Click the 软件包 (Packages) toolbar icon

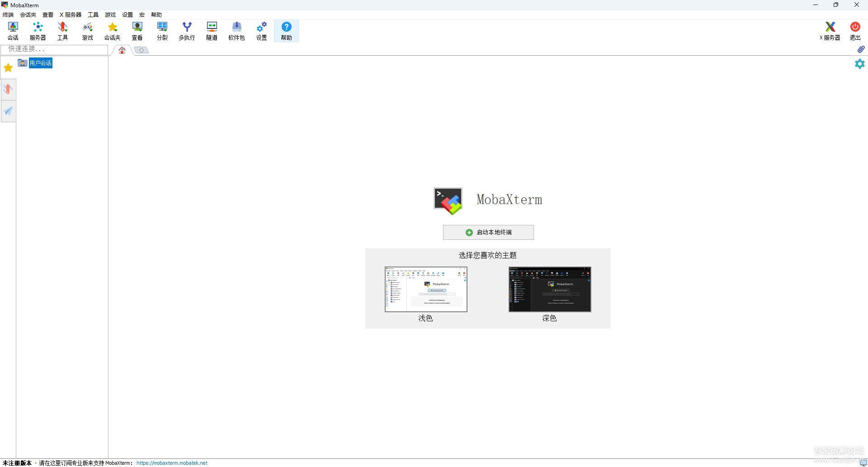tap(236, 31)
